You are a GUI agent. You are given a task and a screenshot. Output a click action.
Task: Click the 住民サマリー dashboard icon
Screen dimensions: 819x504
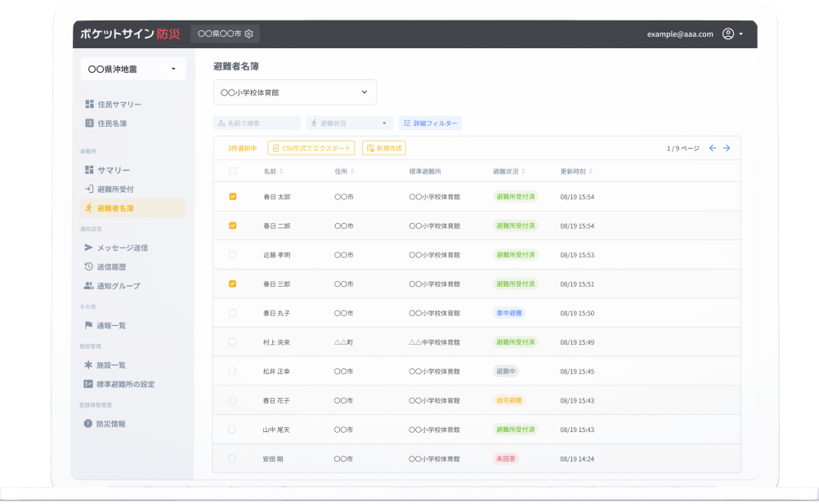point(89,105)
